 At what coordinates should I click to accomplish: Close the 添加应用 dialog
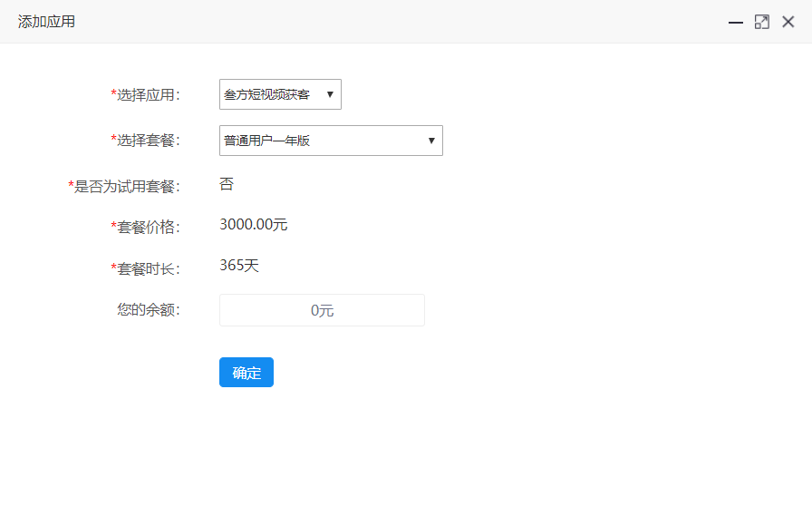pyautogui.click(x=788, y=22)
